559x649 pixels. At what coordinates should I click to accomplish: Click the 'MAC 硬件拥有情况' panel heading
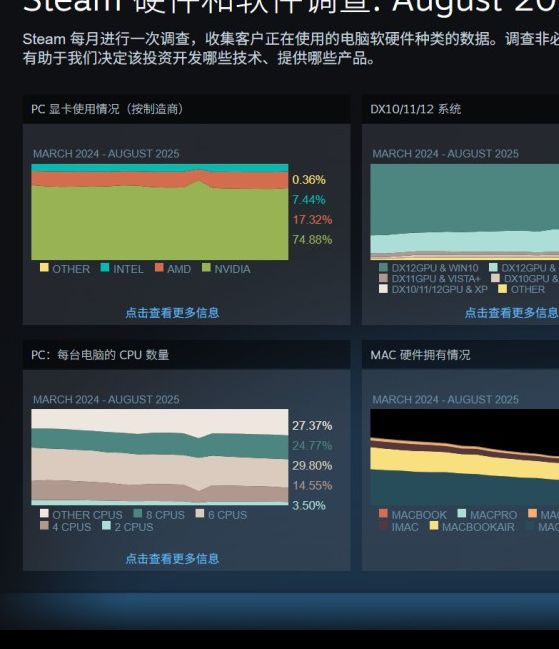[x=420, y=355]
